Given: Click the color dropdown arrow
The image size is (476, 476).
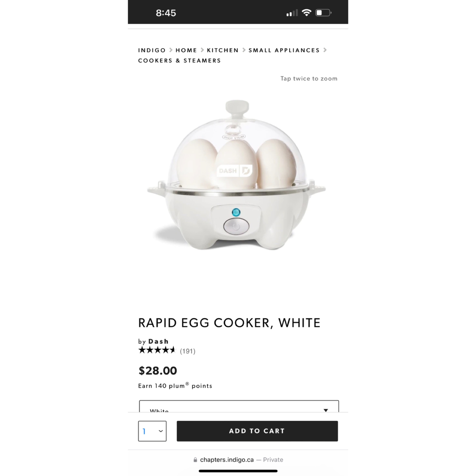Looking at the screenshot, I should (326, 410).
